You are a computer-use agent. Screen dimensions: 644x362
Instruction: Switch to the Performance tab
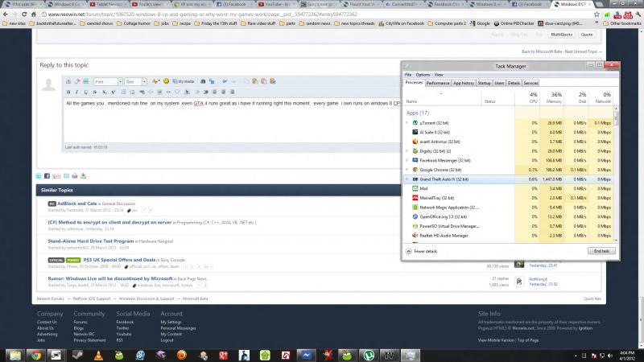(438, 83)
